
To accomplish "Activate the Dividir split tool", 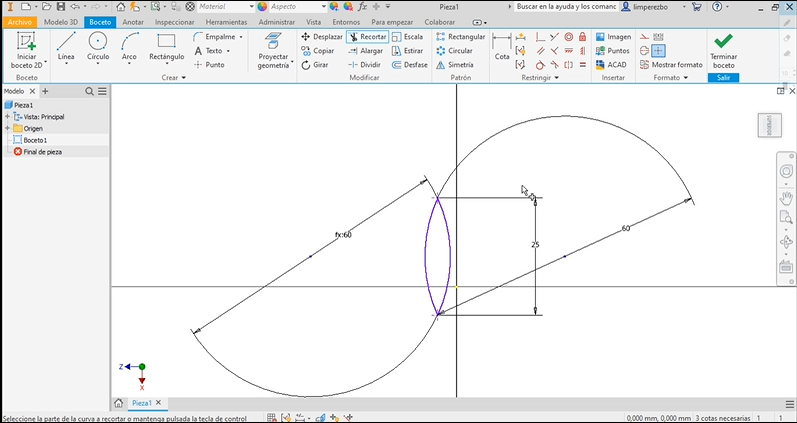I will [x=365, y=65].
